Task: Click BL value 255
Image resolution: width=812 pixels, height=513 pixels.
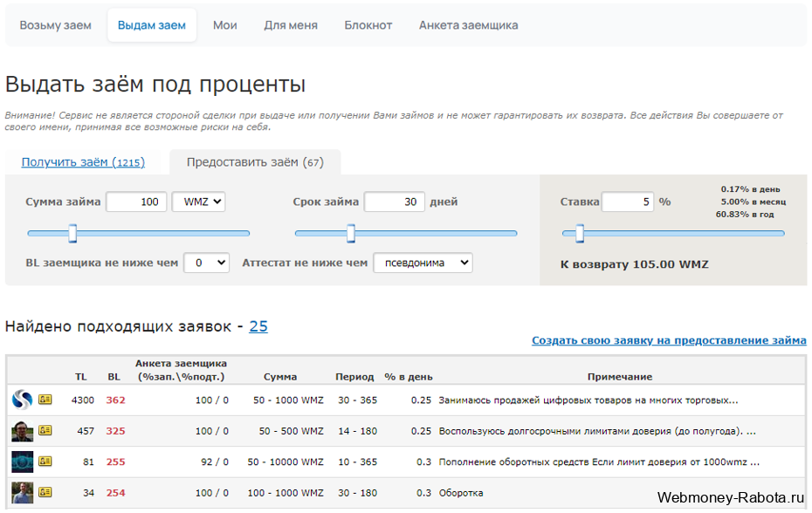Action: click(x=115, y=462)
